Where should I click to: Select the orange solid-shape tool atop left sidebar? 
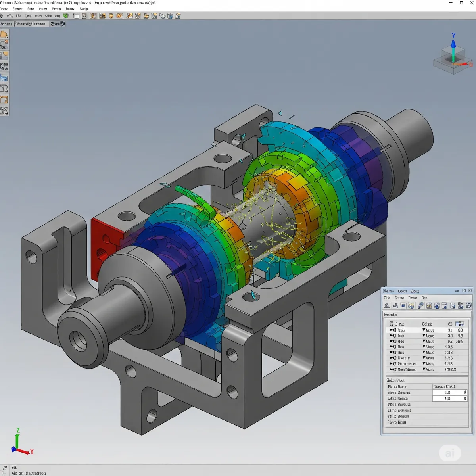click(4, 34)
